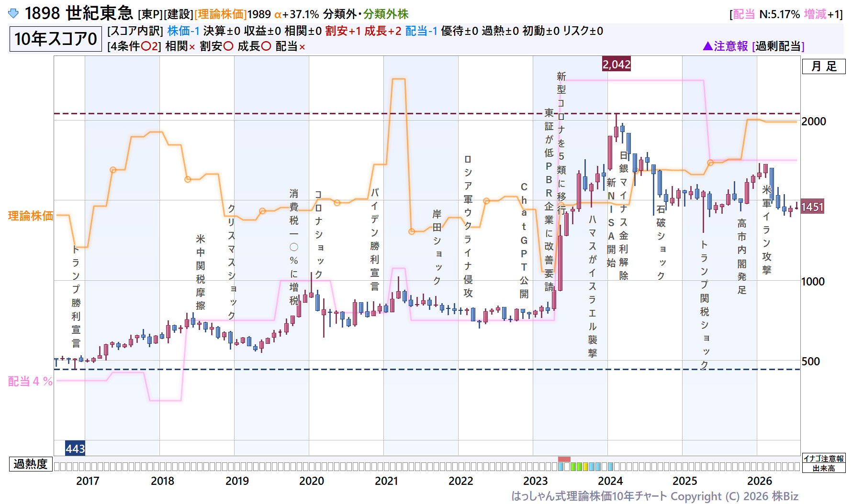Click the 配当× condition indicator
Image resolution: width=852 pixels, height=504 pixels.
click(x=291, y=46)
